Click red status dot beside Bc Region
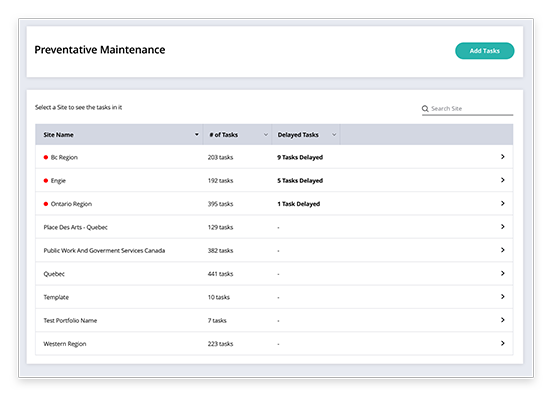This screenshot has height=396, width=552. point(46,157)
